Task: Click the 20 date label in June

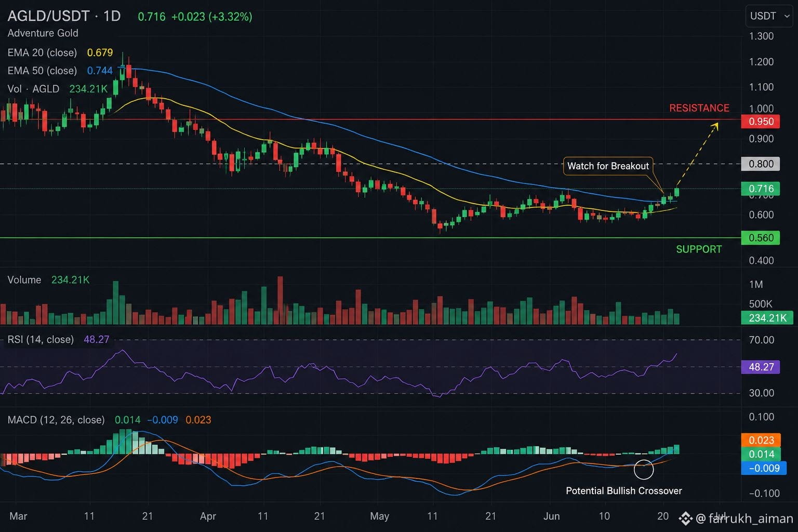Action: point(663,516)
